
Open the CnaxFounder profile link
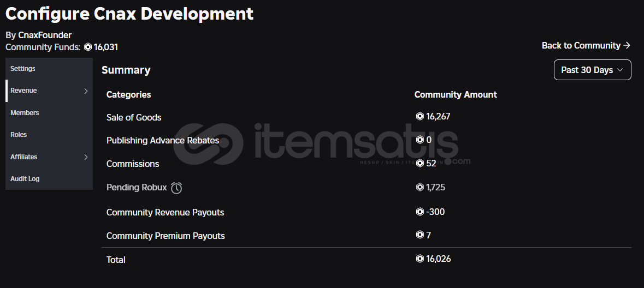click(45, 35)
